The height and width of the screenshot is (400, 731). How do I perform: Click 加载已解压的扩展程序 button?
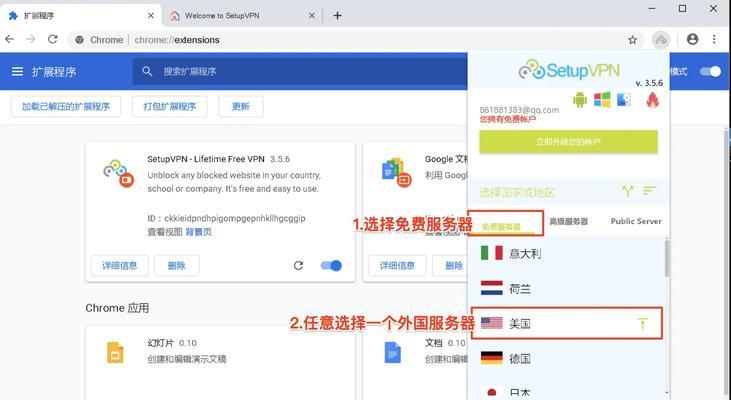(x=66, y=107)
